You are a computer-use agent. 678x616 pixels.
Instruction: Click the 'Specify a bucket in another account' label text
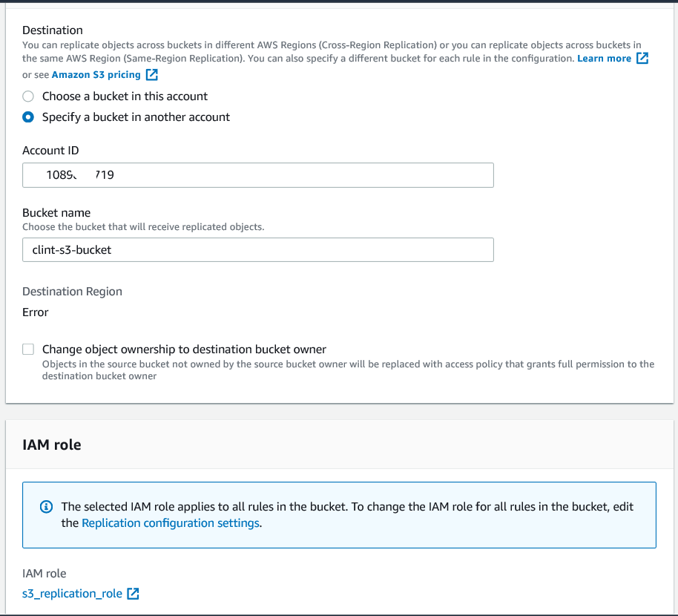tap(136, 117)
